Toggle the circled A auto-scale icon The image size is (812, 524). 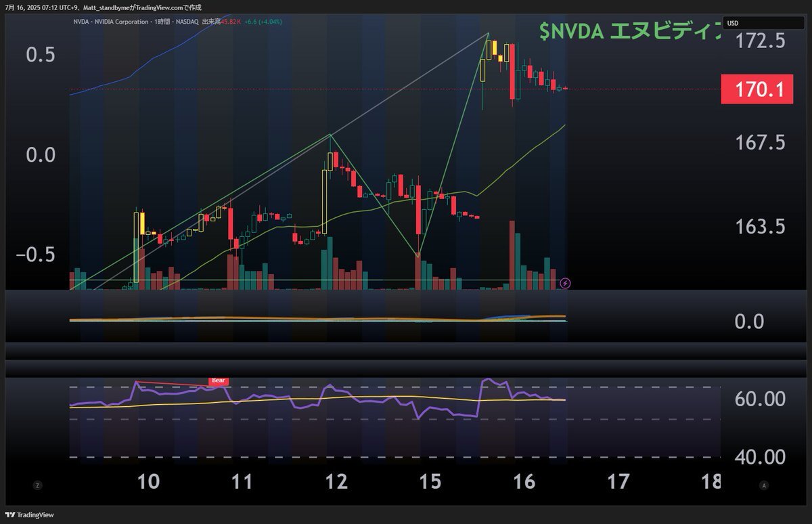[x=764, y=485]
